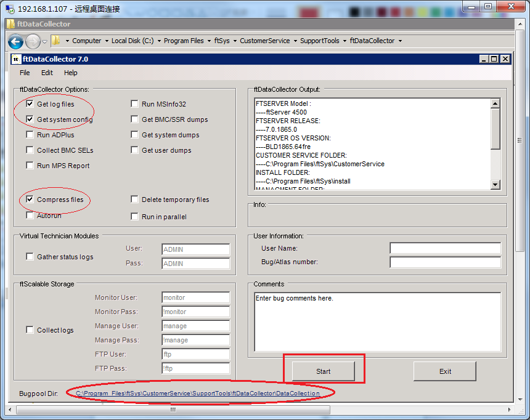Viewport: 530px width, 420px height.
Task: Open the Help menu
Action: [x=71, y=73]
